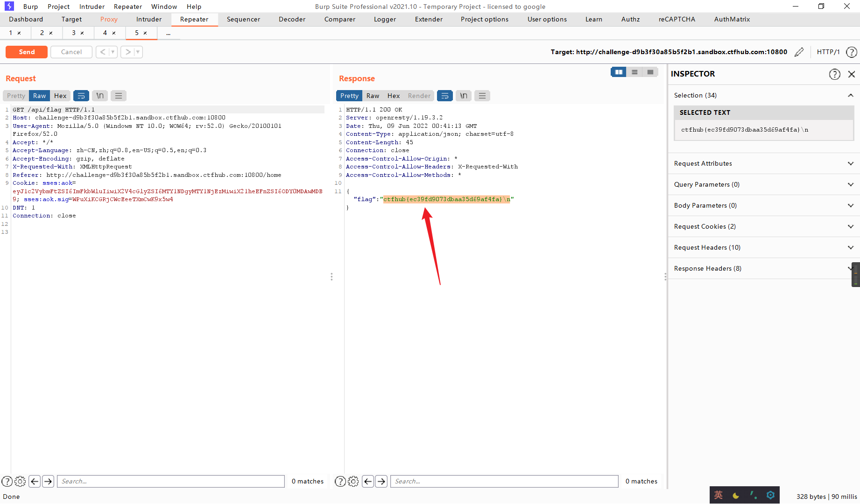Select Repeater tab 2

[x=42, y=33]
